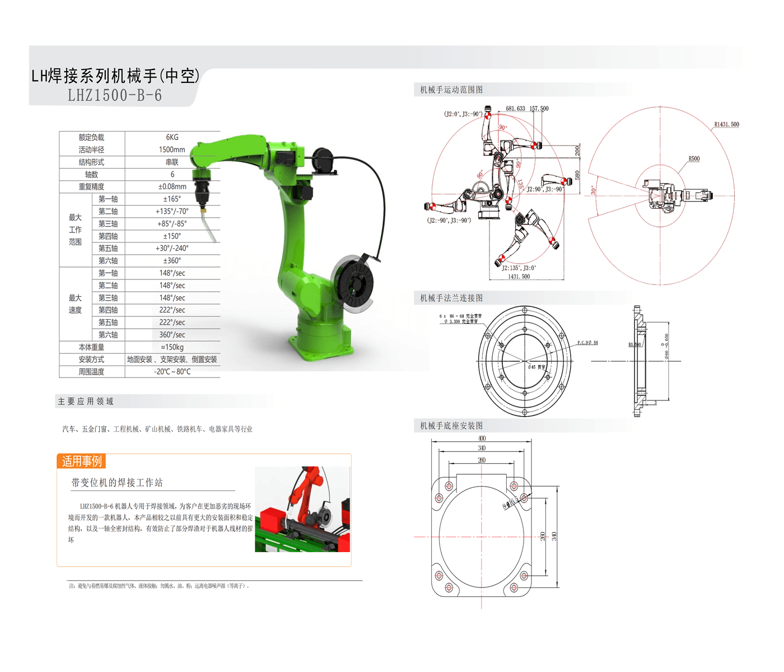The width and height of the screenshot is (784, 672).
Task: Select the title "LH焊接系列机械手(中空)"
Action: (x=115, y=76)
